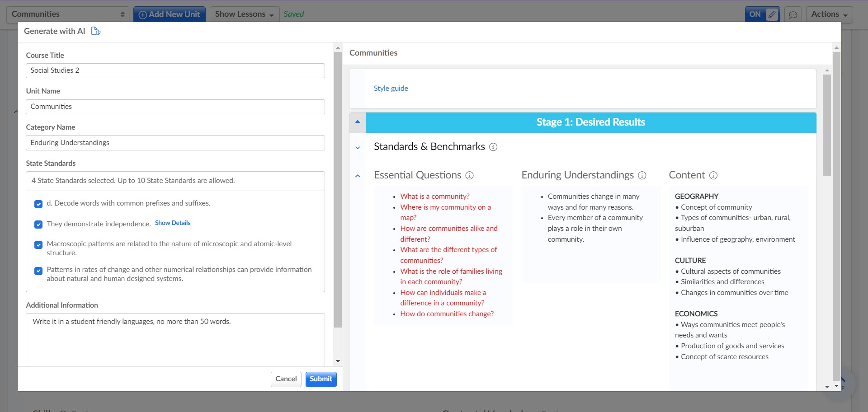
Task: Toggle the ON editing mode switch
Action: pos(762,14)
